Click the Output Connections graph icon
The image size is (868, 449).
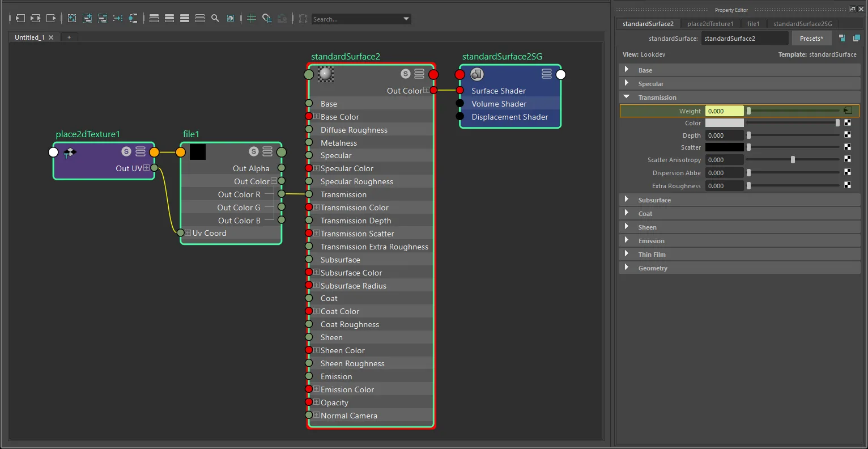pyautogui.click(x=51, y=19)
